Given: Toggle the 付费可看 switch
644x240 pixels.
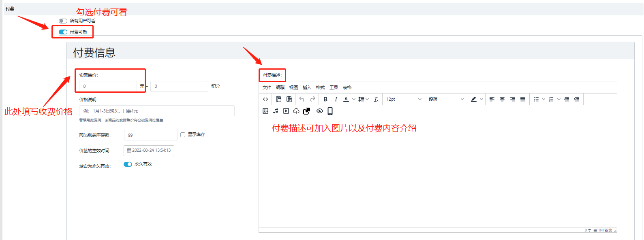Looking at the screenshot, I should 63,32.
